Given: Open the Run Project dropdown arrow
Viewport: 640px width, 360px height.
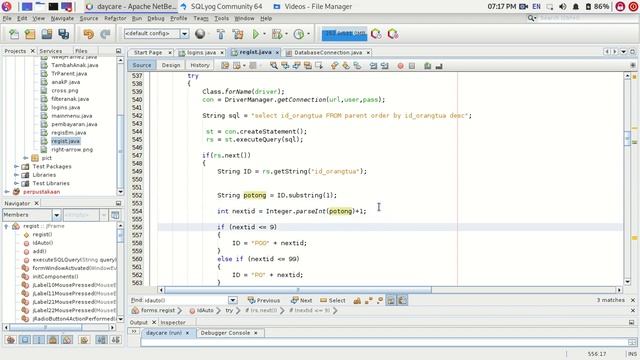Looking at the screenshot, I should [x=264, y=34].
